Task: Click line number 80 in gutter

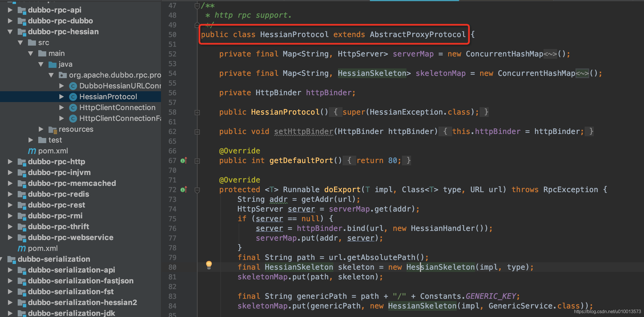Action: pyautogui.click(x=172, y=267)
